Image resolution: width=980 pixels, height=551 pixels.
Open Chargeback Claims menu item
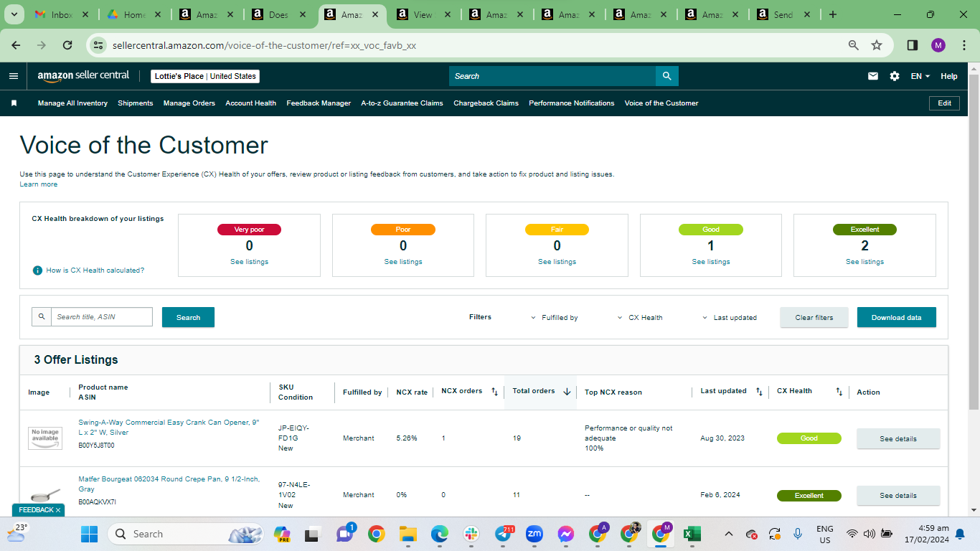pyautogui.click(x=486, y=103)
